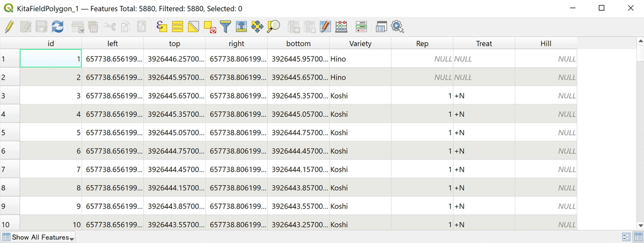The height and width of the screenshot is (243, 644).
Task: Select row 1 by its row number
Action: (x=10, y=58)
